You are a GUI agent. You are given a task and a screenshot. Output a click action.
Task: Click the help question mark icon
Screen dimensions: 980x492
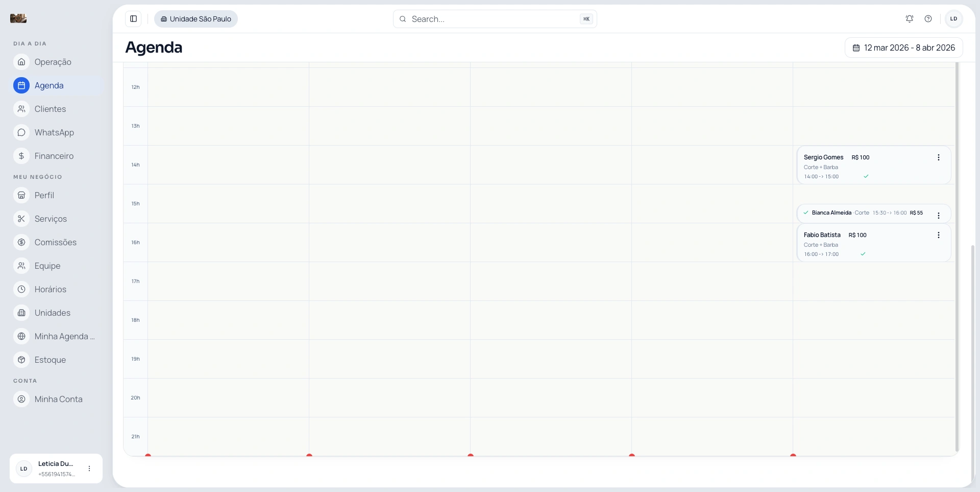(928, 19)
